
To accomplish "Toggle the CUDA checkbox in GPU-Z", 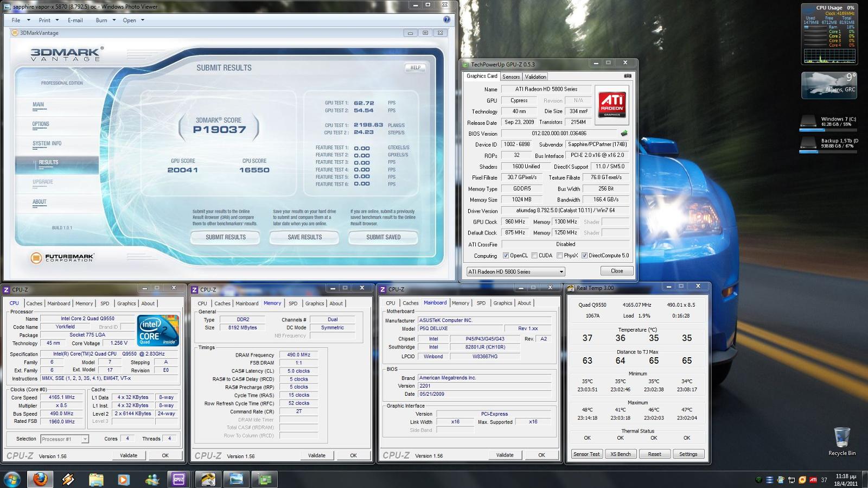I will tap(534, 256).
